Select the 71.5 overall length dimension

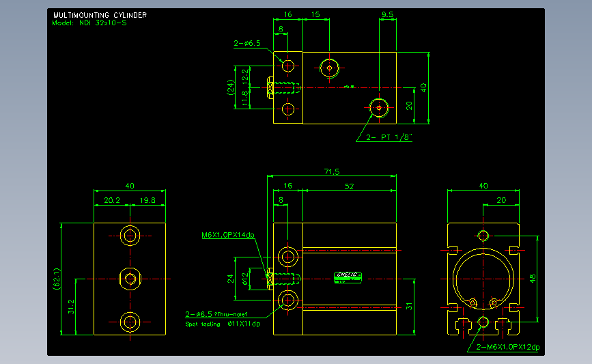point(332,172)
